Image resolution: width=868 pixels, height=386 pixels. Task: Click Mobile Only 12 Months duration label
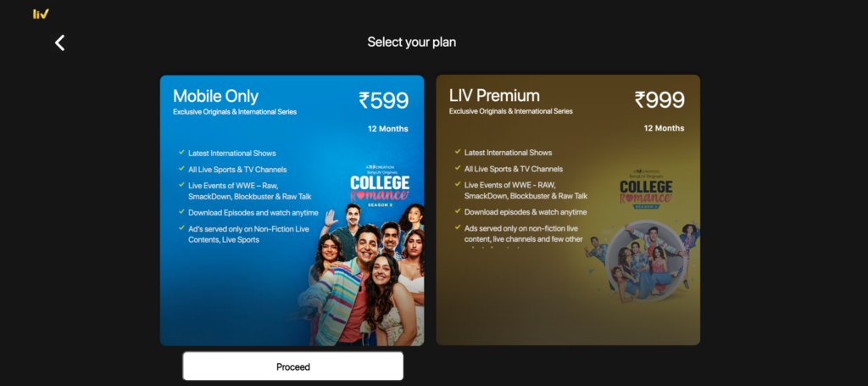coord(388,128)
